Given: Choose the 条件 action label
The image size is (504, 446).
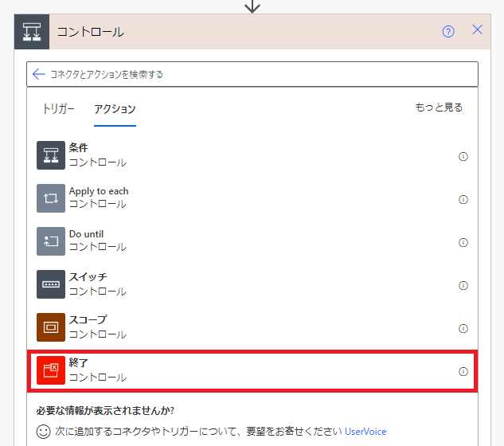Looking at the screenshot, I should click(79, 148).
